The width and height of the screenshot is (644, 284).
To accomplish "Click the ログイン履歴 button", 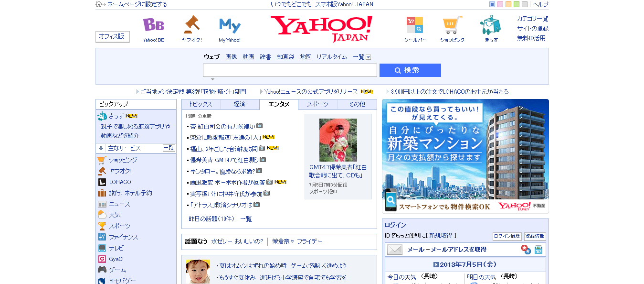I will 507,236.
